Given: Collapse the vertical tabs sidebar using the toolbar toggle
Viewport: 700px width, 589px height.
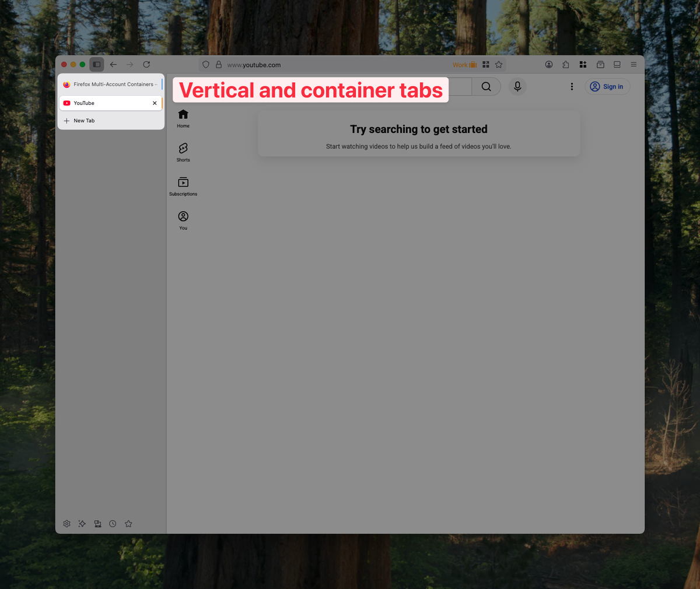Looking at the screenshot, I should click(x=96, y=64).
